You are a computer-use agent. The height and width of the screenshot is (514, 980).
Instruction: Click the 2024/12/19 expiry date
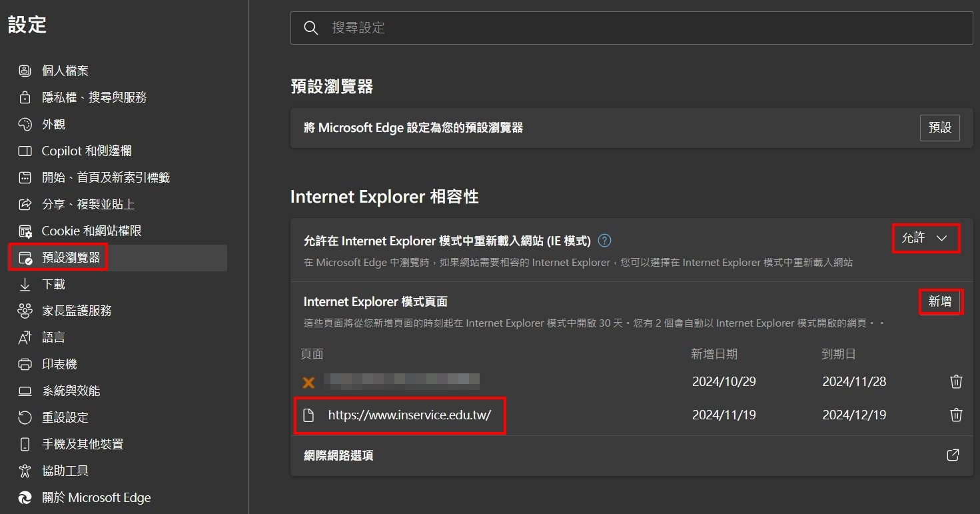(x=855, y=415)
